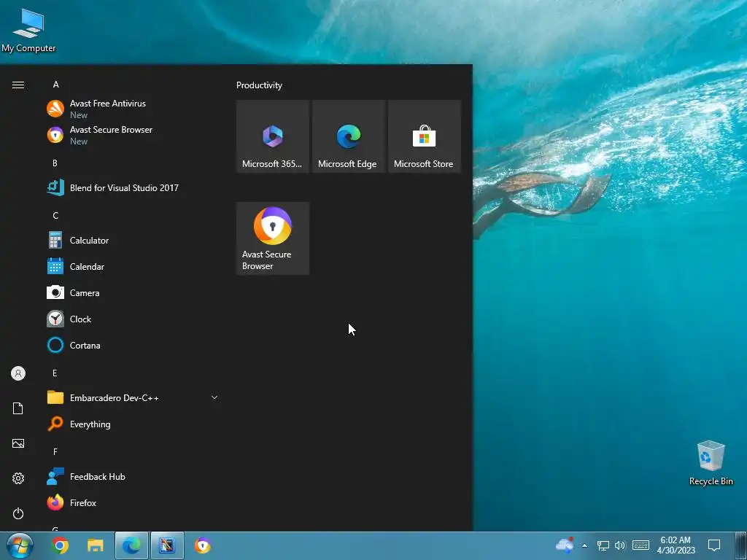Click the Start orb on taskbar

click(x=20, y=545)
